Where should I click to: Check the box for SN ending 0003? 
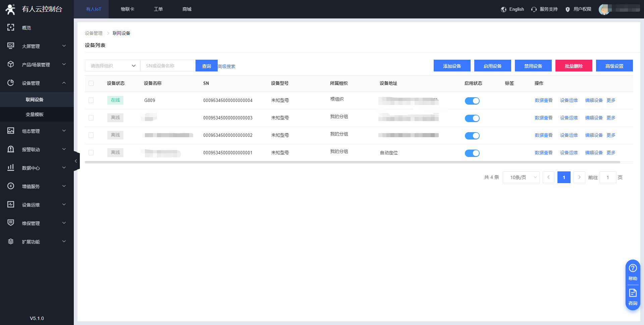click(x=91, y=118)
